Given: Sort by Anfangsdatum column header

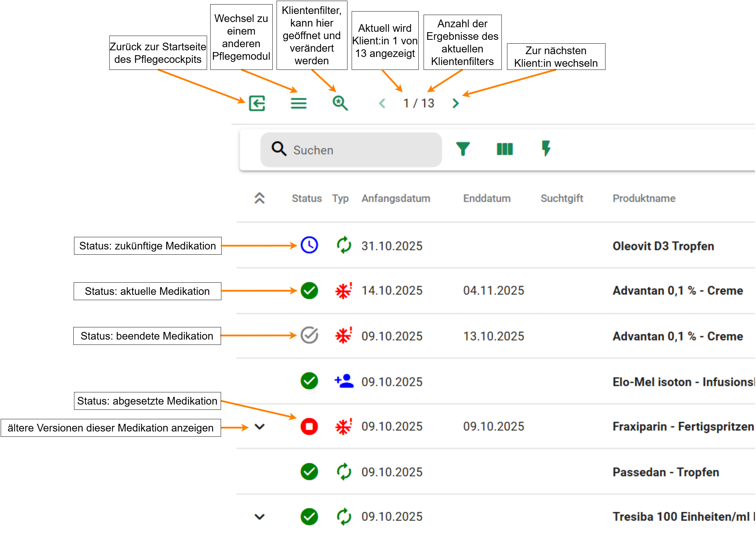Looking at the screenshot, I should click(x=396, y=198).
